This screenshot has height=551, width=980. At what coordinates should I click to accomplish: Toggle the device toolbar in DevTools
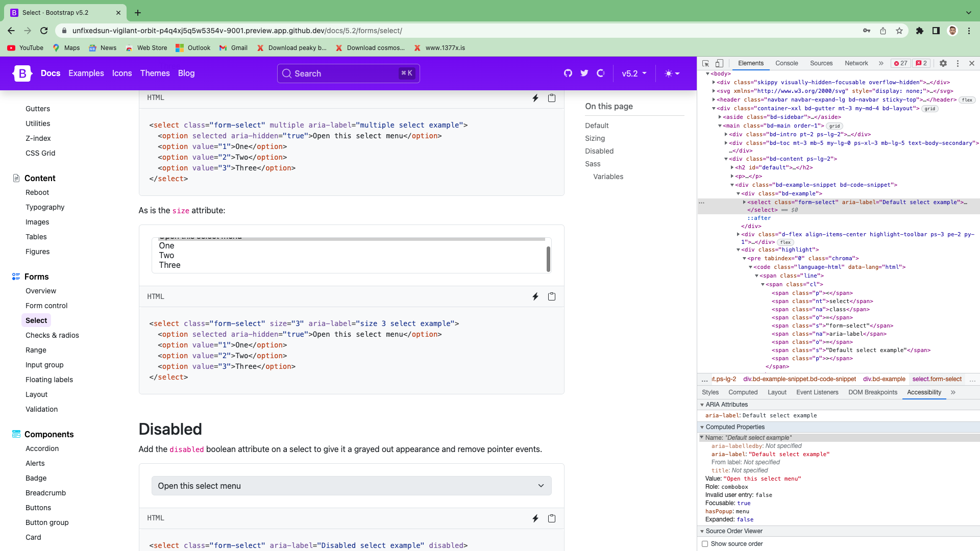(x=720, y=63)
